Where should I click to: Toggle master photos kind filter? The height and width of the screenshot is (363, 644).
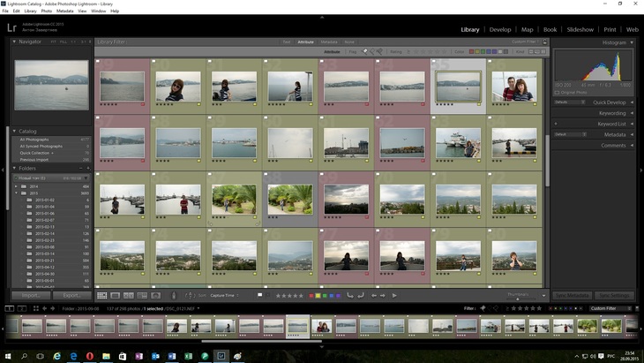[x=531, y=52]
